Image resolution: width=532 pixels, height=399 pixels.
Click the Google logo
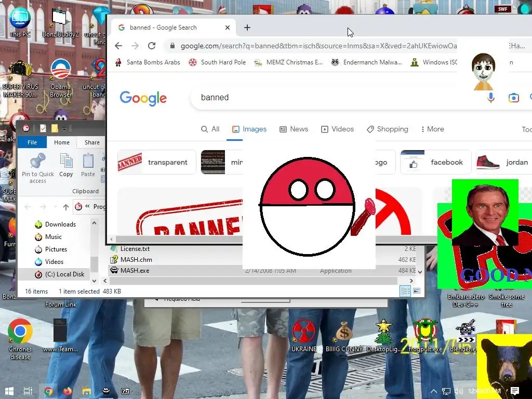point(143,98)
